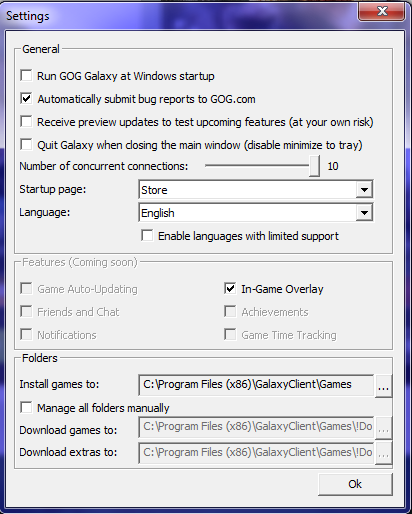Open the Startup page dropdown arrow
Viewport: 412px width, 514px height.
(364, 190)
